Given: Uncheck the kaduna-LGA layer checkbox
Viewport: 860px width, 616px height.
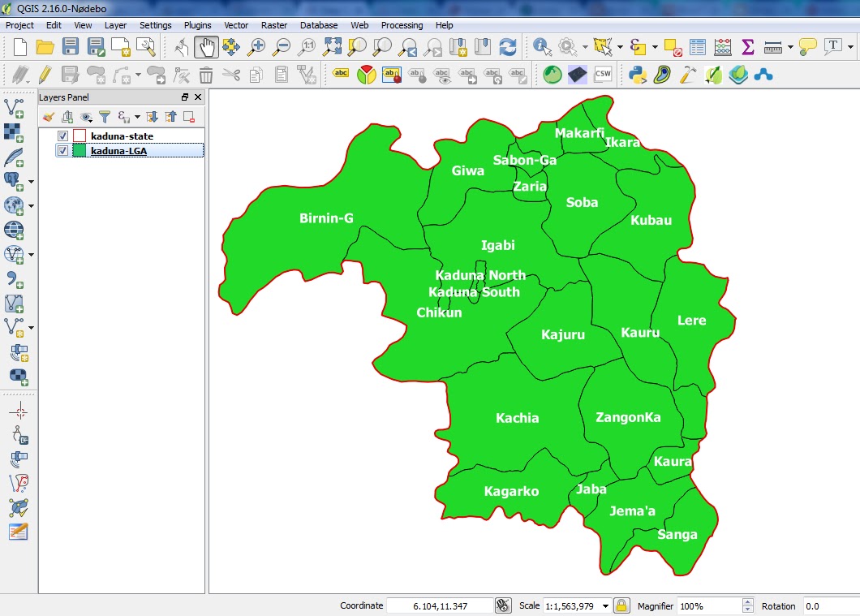Looking at the screenshot, I should pyautogui.click(x=62, y=151).
